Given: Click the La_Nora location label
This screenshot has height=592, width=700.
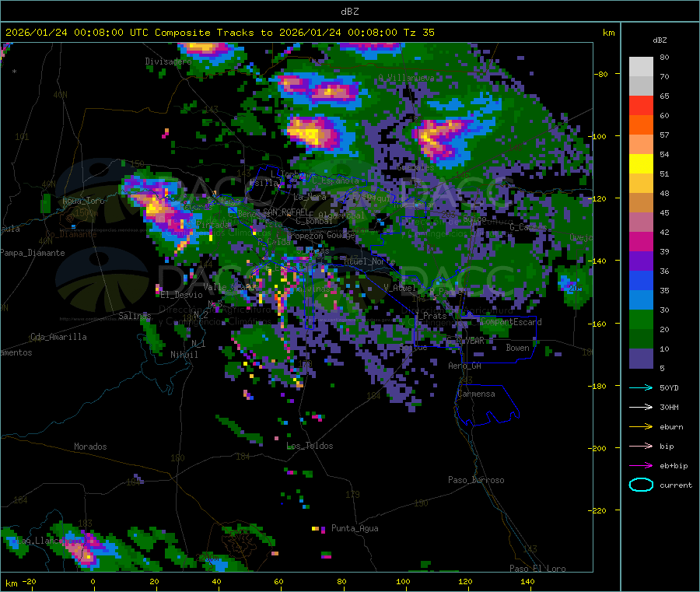Looking at the screenshot, I should tap(310, 197).
